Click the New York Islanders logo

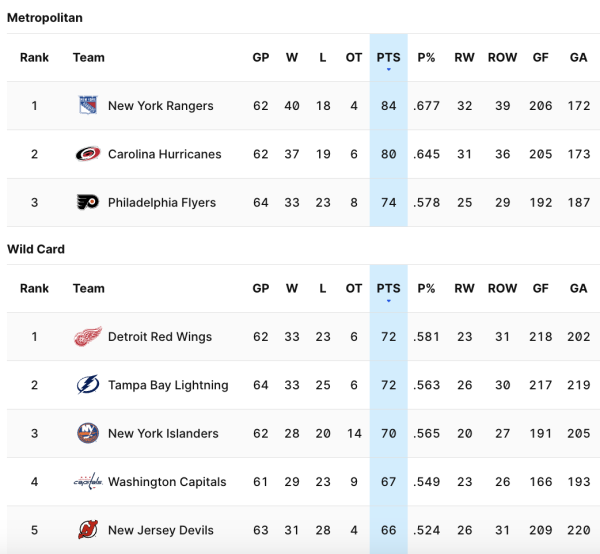(x=88, y=433)
